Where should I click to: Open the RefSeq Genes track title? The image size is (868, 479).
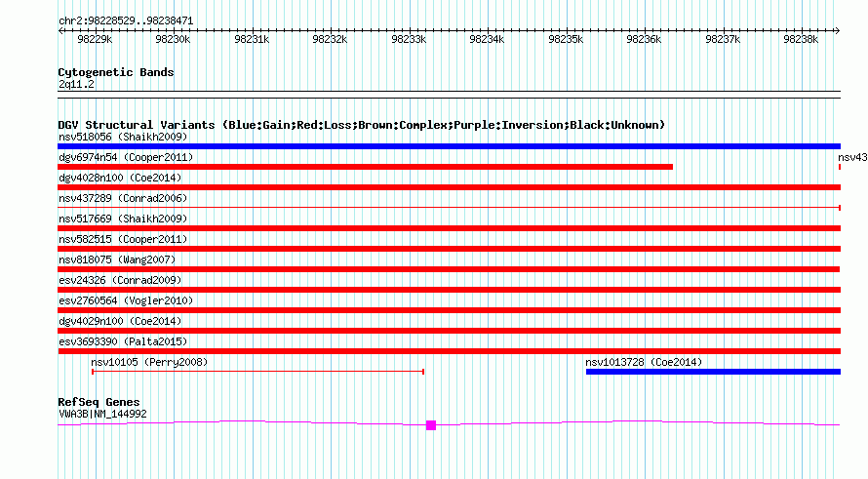99,402
